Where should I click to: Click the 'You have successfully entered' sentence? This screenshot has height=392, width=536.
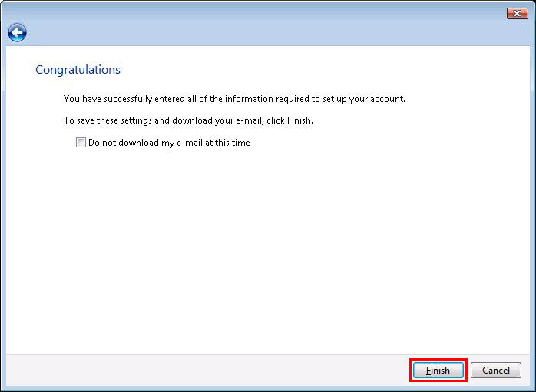(x=233, y=99)
